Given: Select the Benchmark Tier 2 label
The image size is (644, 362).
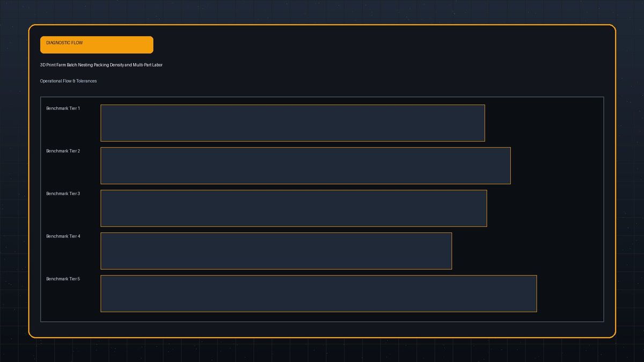Looking at the screenshot, I should tap(63, 151).
